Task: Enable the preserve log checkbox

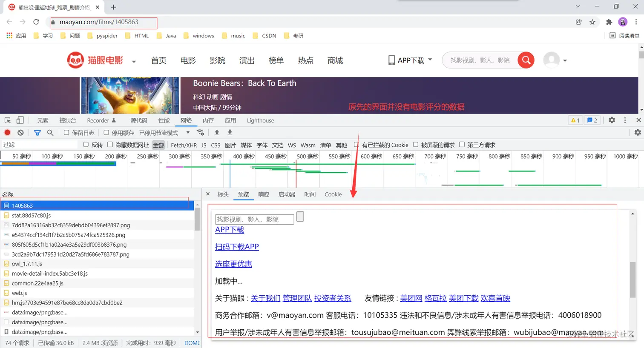Action: [x=66, y=133]
